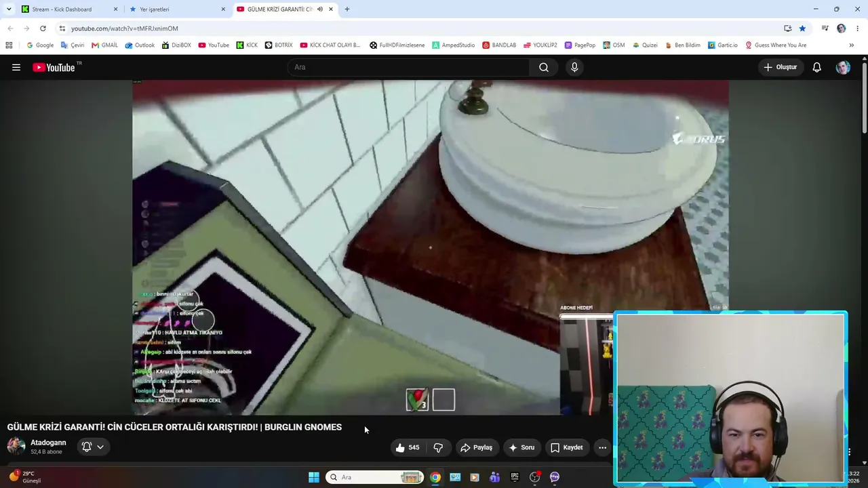Click the YouTube search field Ara

tap(408, 67)
